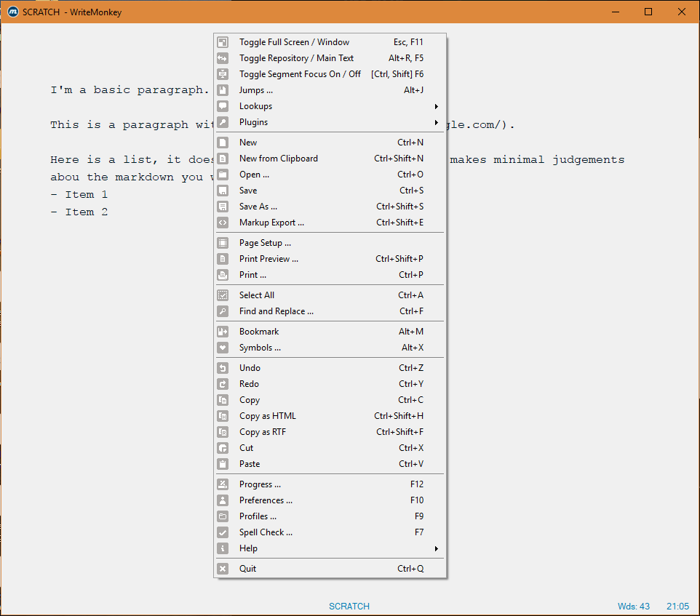Select the Spell Check checkmark icon
The width and height of the screenshot is (700, 616).
pyautogui.click(x=223, y=532)
